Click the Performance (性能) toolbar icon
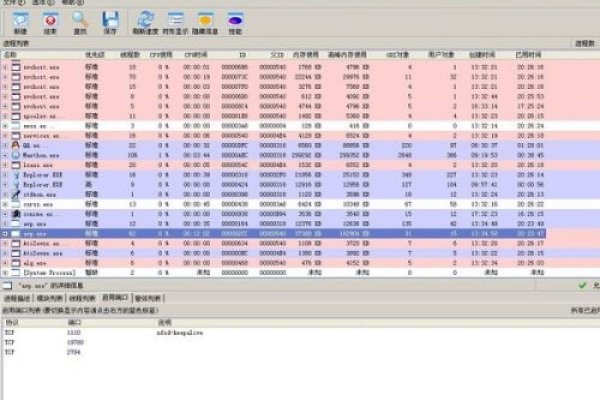600x400 pixels. pyautogui.click(x=235, y=19)
